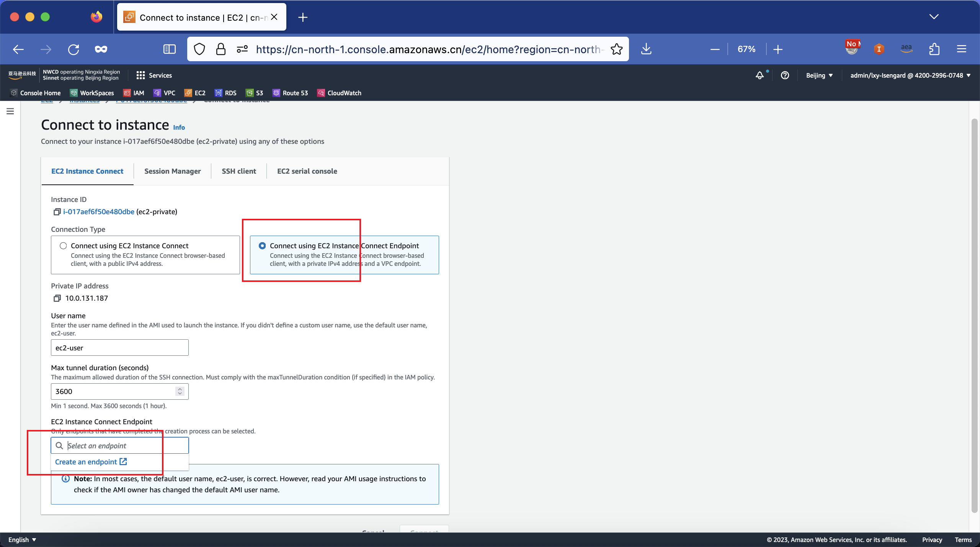Open the Privacy footer link
980x547 pixels.
pyautogui.click(x=932, y=540)
